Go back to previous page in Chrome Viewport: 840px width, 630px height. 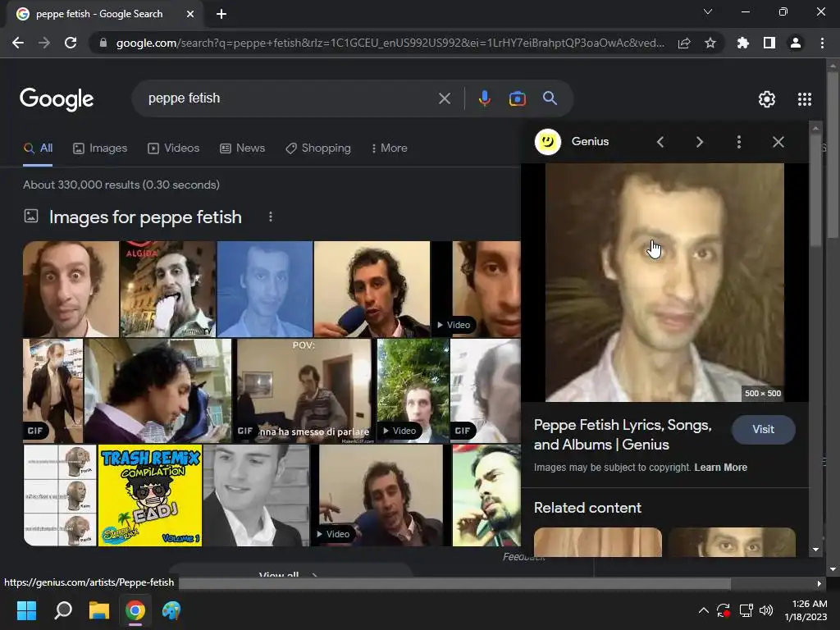click(18, 43)
